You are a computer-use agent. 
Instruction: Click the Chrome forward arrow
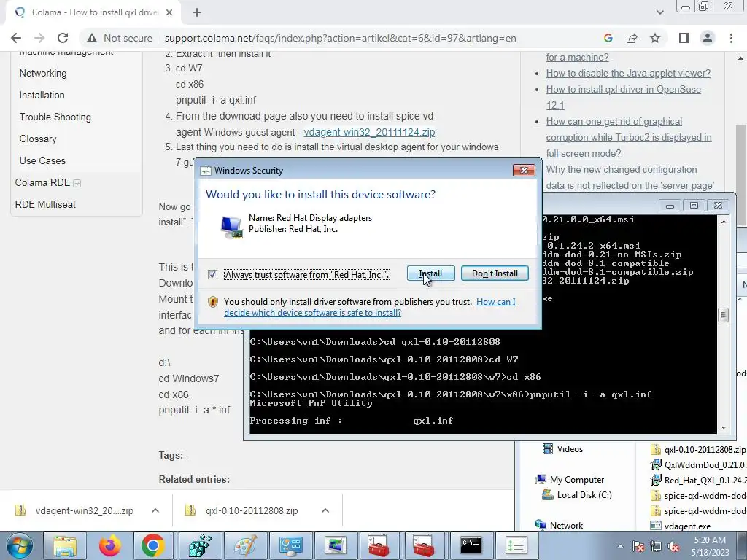coord(39,38)
